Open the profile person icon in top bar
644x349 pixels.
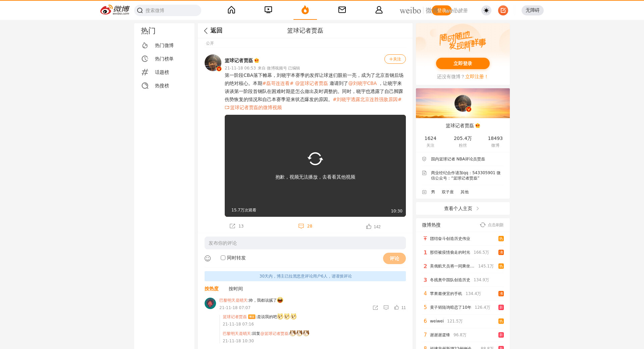[x=379, y=10]
